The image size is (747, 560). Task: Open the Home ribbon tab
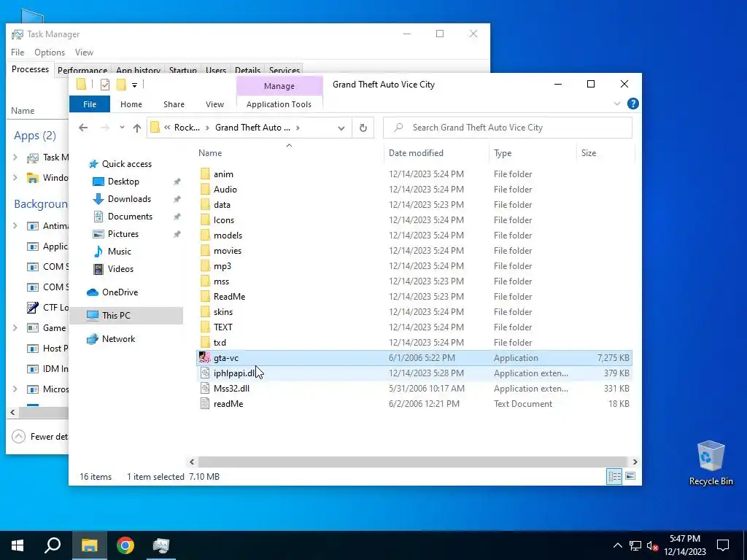131,104
